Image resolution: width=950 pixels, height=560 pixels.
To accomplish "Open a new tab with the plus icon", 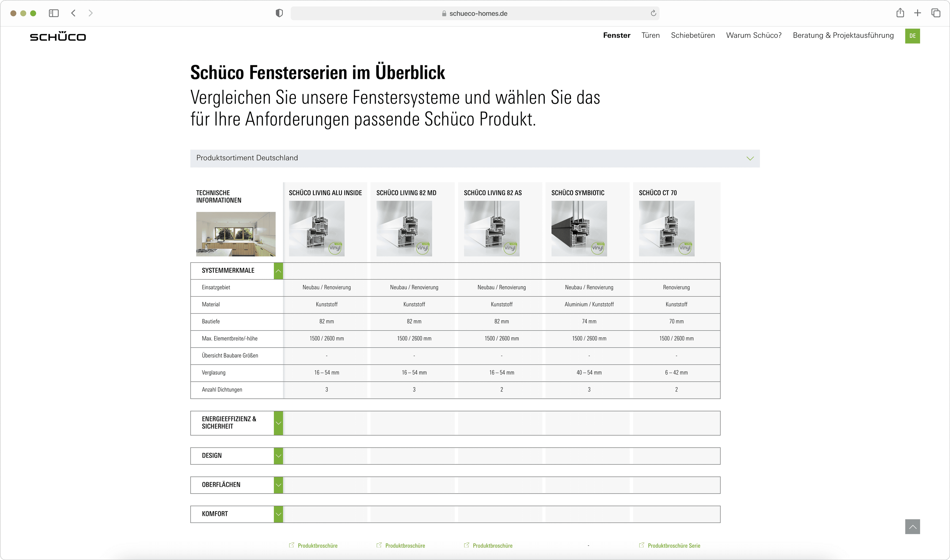I will point(918,13).
